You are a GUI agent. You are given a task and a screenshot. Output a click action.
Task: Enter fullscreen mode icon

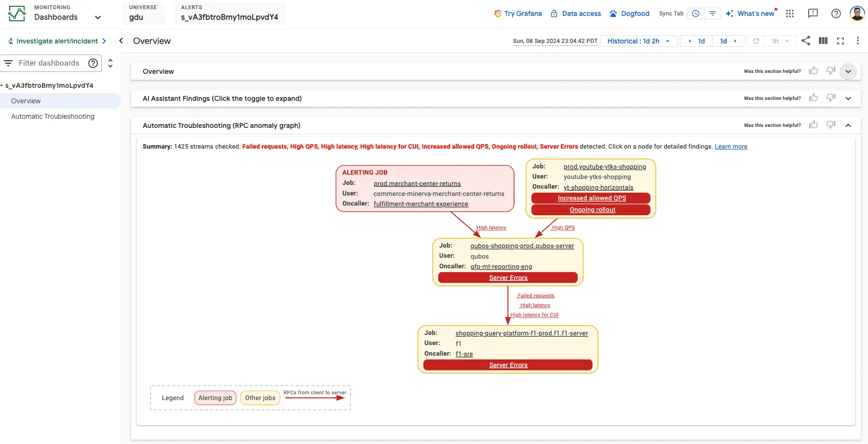tap(841, 41)
